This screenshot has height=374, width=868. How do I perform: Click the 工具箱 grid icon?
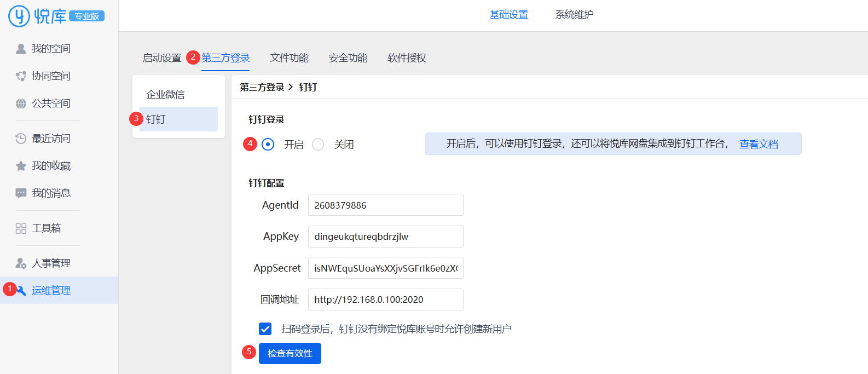click(x=21, y=228)
